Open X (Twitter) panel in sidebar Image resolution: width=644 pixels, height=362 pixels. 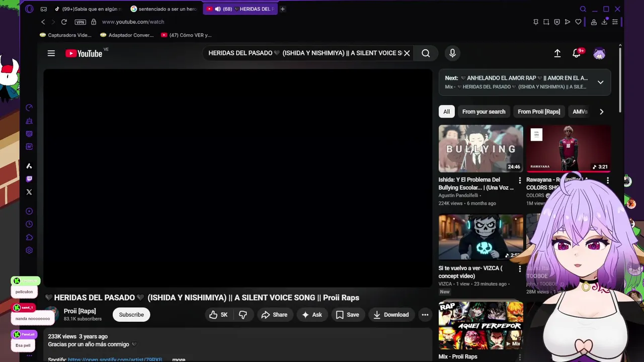coord(29,192)
